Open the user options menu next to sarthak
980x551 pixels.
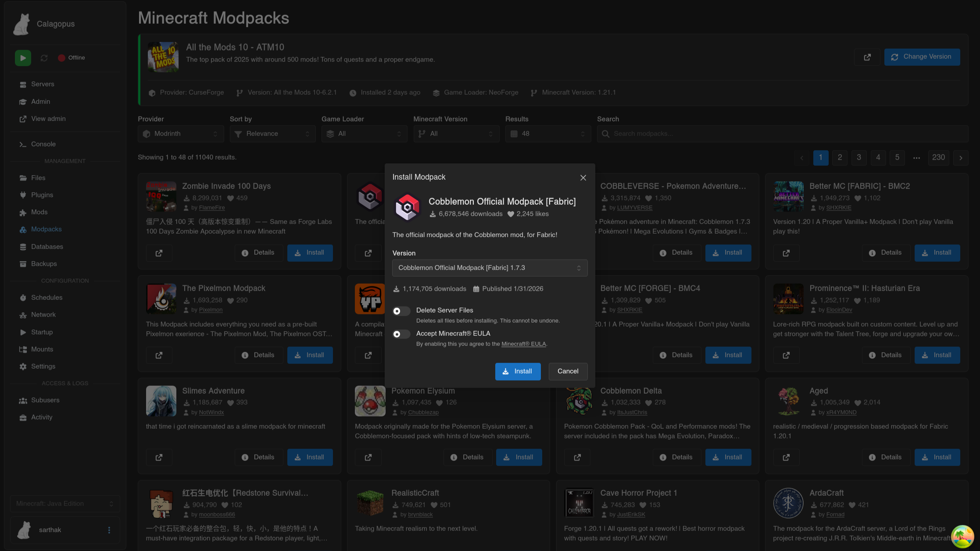tap(109, 530)
